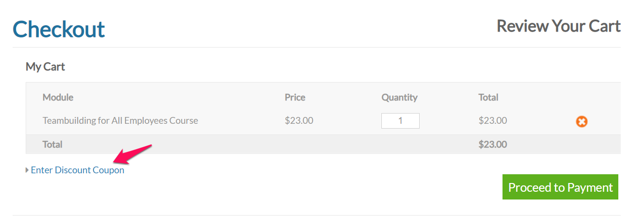
Task: Select the Teambuilding for All Employees Course name
Action: [120, 120]
